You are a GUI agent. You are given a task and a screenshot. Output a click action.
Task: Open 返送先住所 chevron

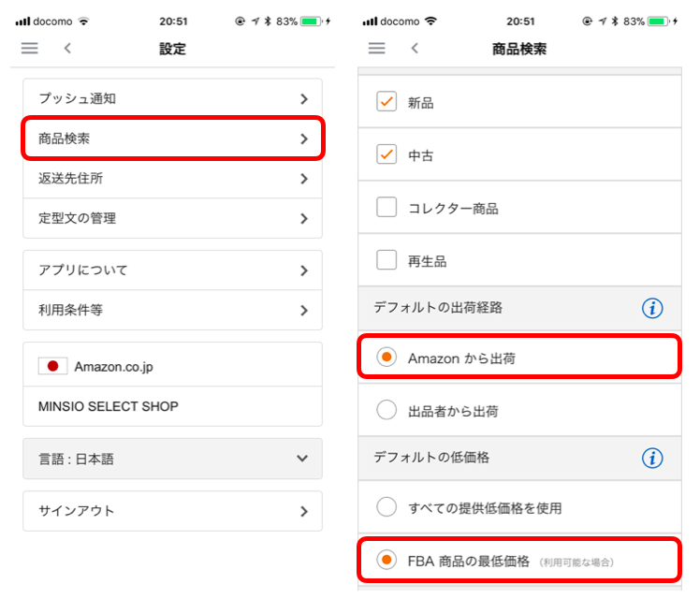click(x=304, y=179)
